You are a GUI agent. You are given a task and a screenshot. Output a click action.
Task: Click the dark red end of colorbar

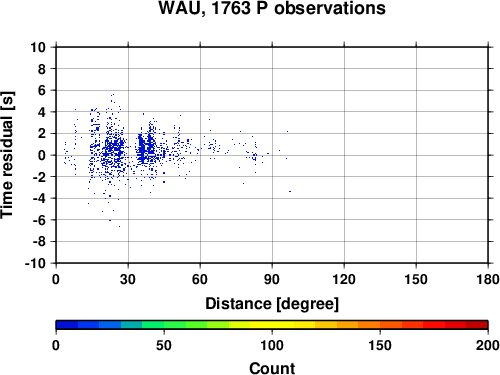point(477,325)
